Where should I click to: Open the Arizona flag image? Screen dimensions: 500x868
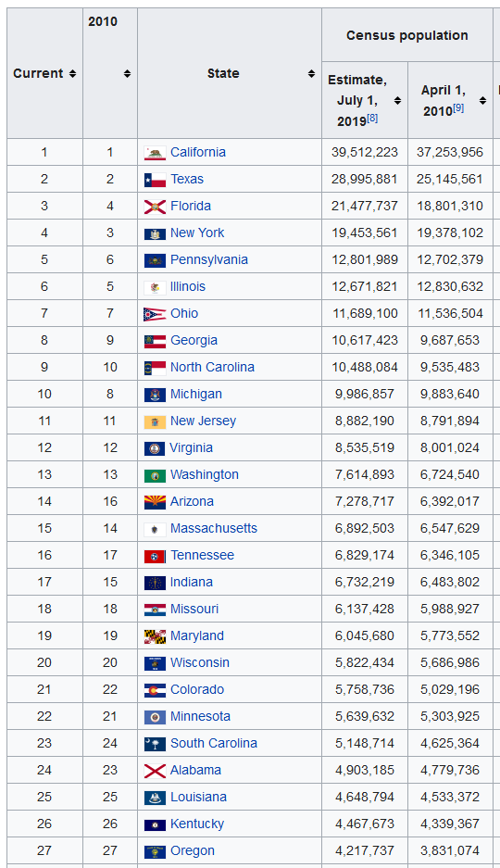coord(155,503)
